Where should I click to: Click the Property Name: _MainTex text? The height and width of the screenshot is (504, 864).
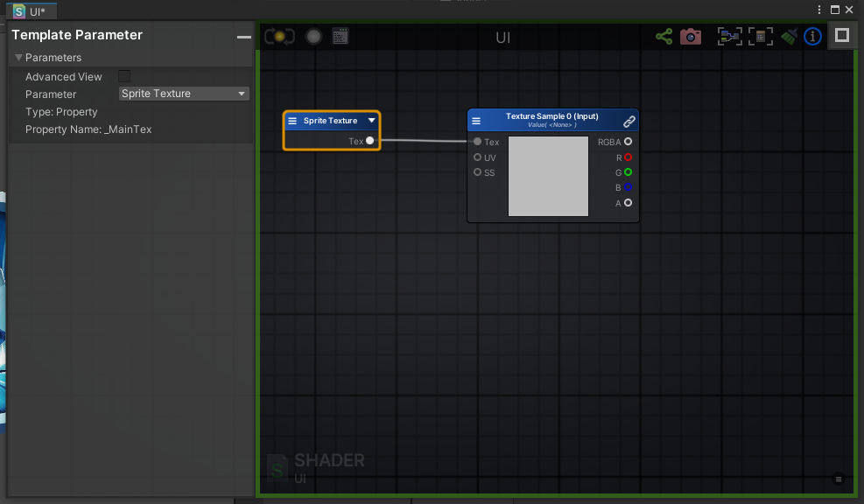coord(88,129)
